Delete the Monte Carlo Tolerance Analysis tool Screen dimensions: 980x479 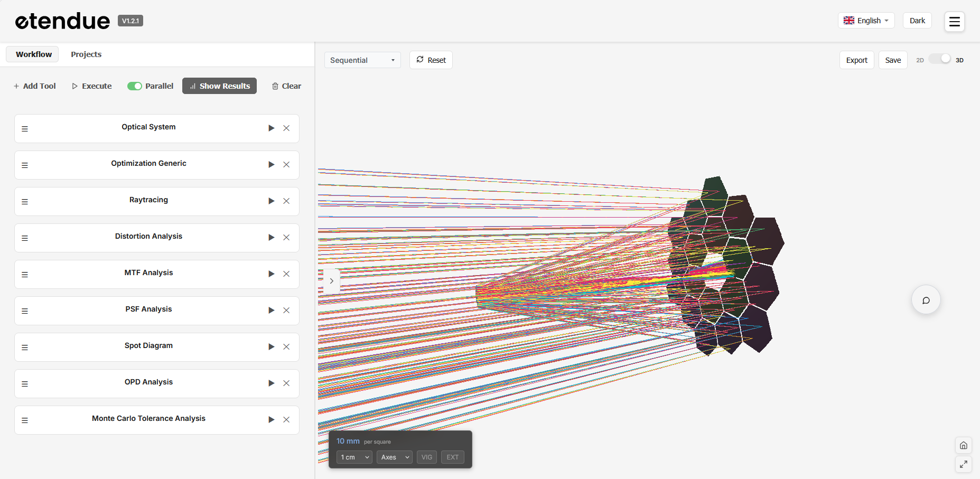coord(286,420)
